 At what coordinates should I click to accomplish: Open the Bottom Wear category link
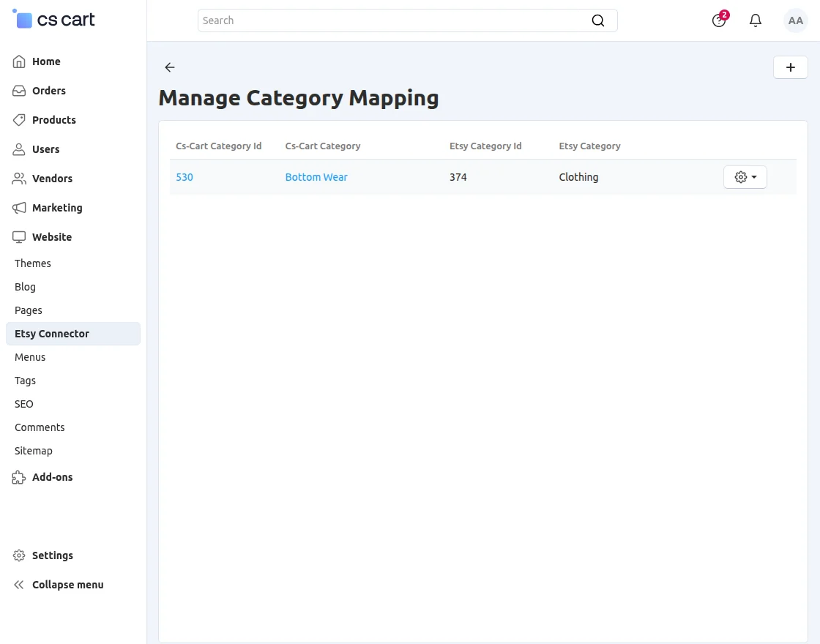[316, 177]
